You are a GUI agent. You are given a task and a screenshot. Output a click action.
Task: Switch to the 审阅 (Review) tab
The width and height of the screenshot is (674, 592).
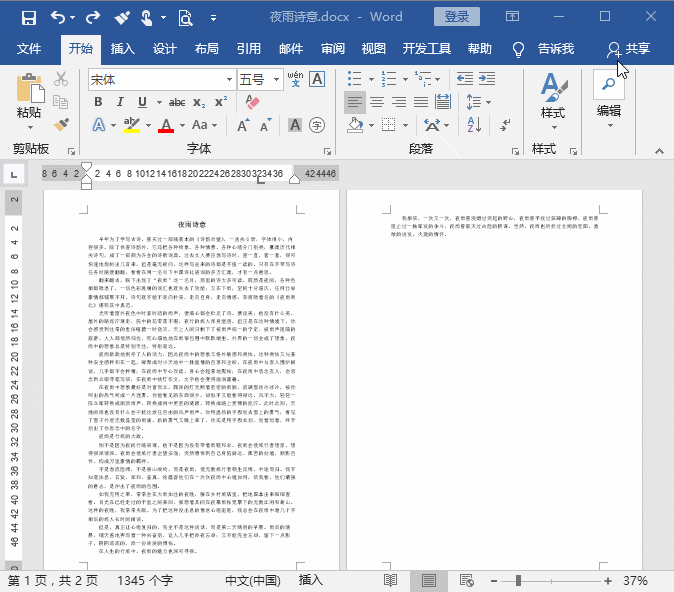tap(333, 49)
